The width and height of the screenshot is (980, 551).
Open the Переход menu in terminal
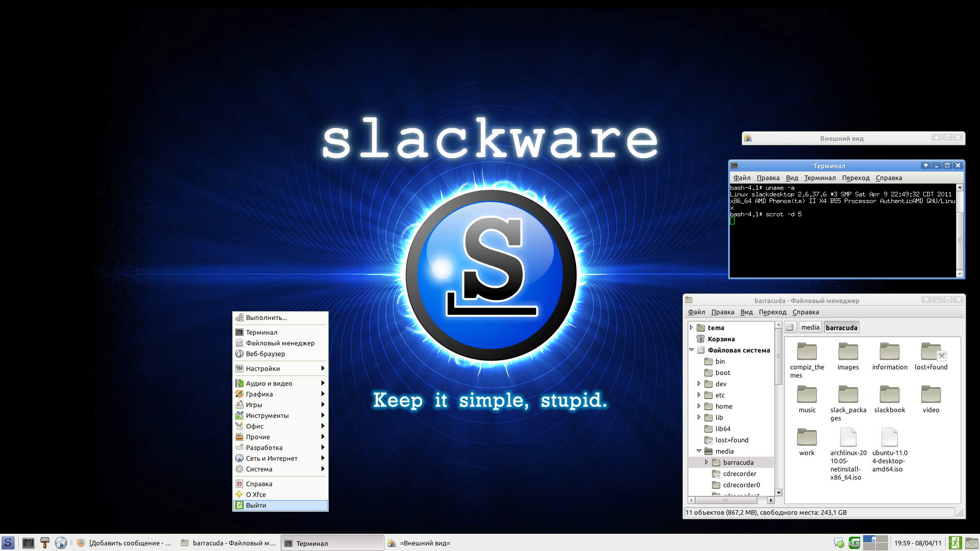click(x=855, y=178)
